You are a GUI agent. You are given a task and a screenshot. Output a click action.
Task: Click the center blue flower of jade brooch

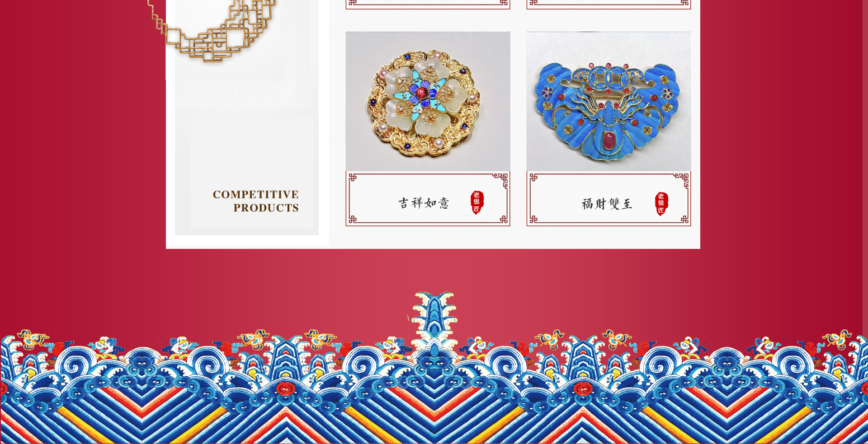click(x=421, y=93)
